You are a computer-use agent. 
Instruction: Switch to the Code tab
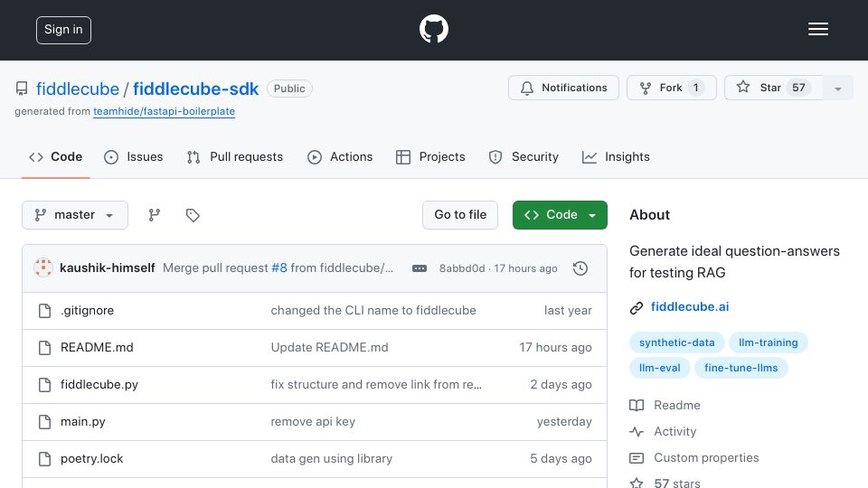pyautogui.click(x=55, y=157)
